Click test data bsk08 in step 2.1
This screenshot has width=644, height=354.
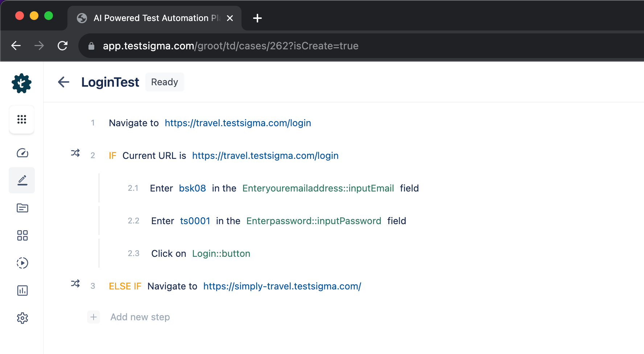193,188
